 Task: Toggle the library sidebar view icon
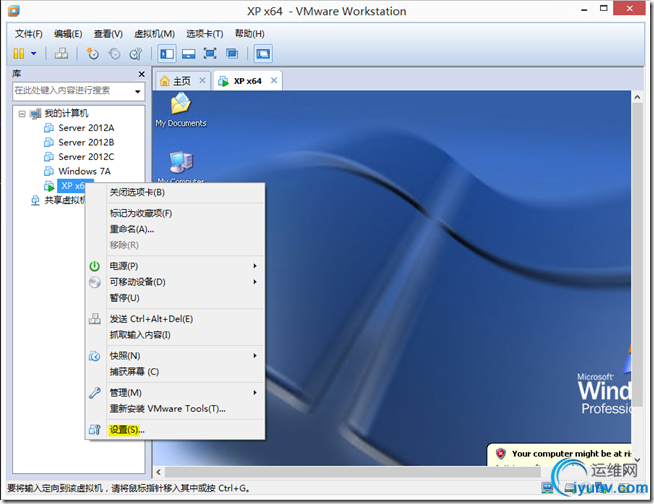(167, 53)
